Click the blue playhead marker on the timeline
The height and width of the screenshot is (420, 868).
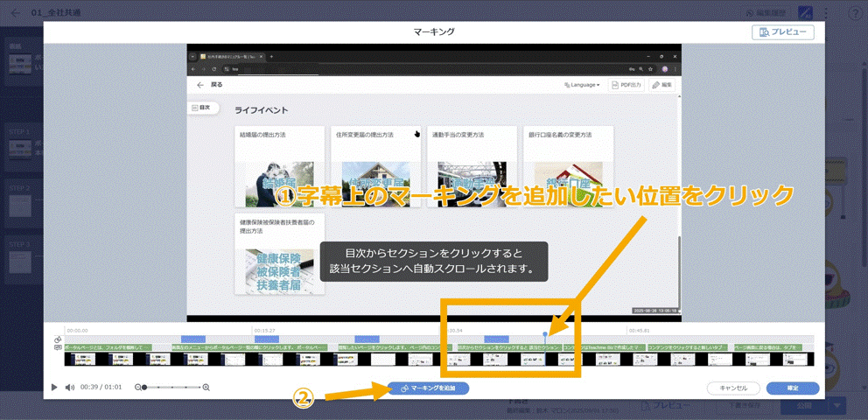point(545,334)
